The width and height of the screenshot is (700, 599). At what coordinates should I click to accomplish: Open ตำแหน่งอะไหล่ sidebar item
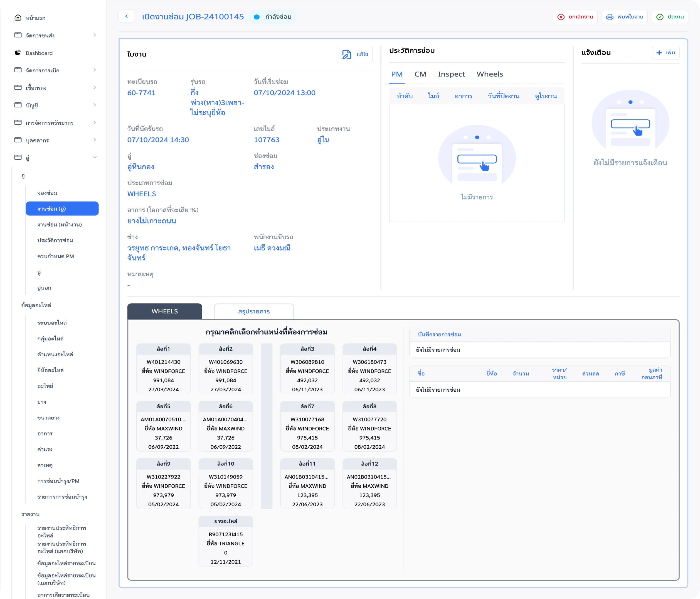[55, 354]
